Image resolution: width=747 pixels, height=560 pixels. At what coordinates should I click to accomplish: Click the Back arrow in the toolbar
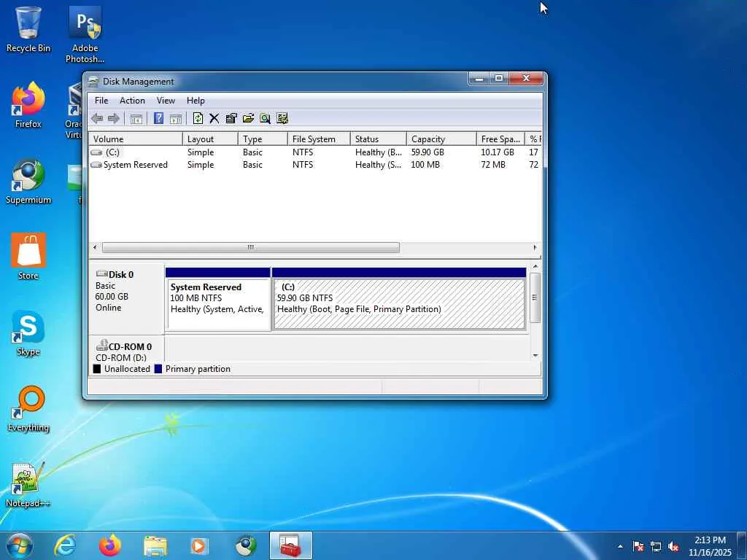97,118
